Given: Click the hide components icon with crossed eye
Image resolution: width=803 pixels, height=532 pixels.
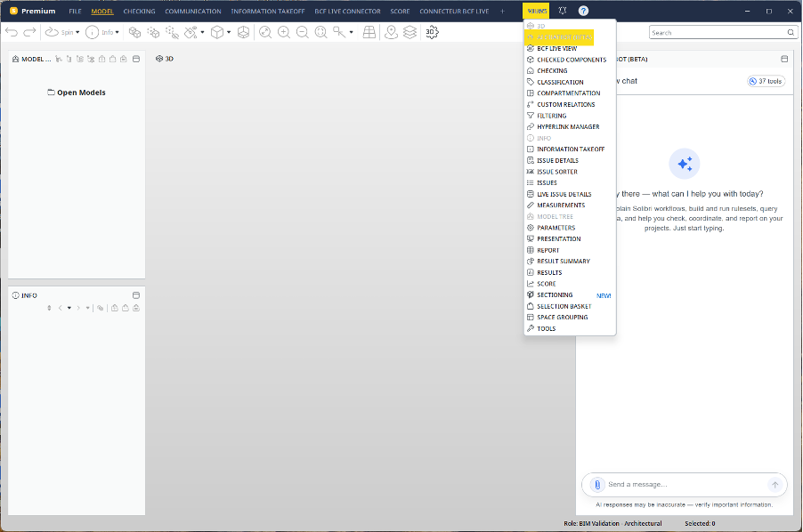Looking at the screenshot, I should pos(172,32).
